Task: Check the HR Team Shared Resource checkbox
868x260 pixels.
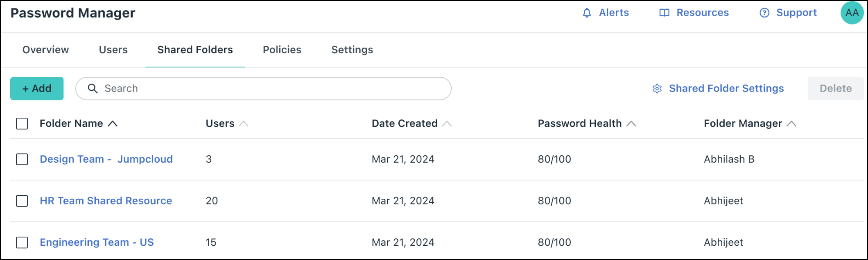Action: [22, 201]
